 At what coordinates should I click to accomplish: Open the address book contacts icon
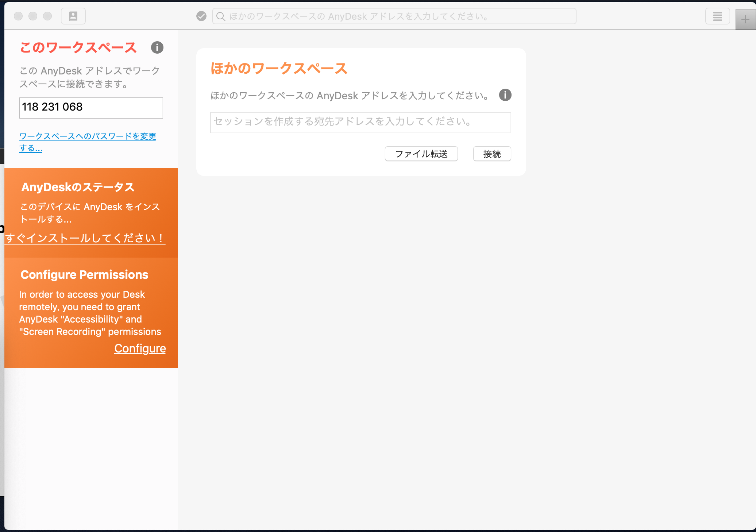(73, 16)
